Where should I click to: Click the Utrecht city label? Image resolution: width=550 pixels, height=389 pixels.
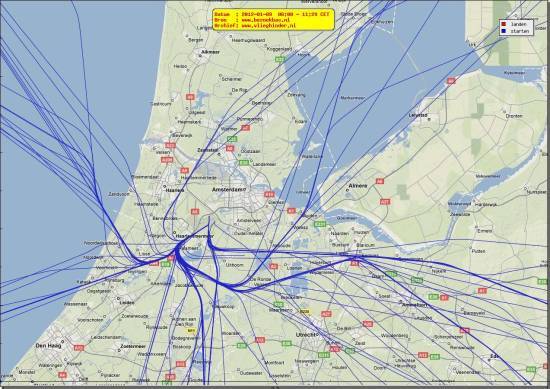[306, 335]
